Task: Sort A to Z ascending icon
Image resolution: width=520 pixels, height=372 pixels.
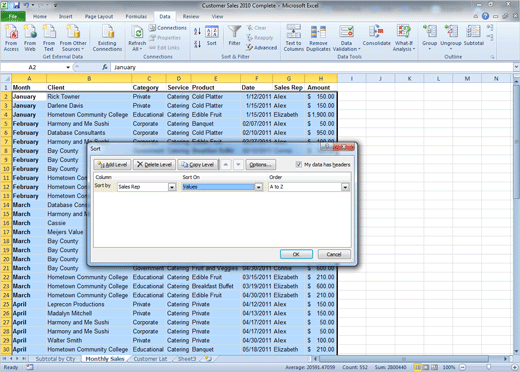Action: [197, 32]
